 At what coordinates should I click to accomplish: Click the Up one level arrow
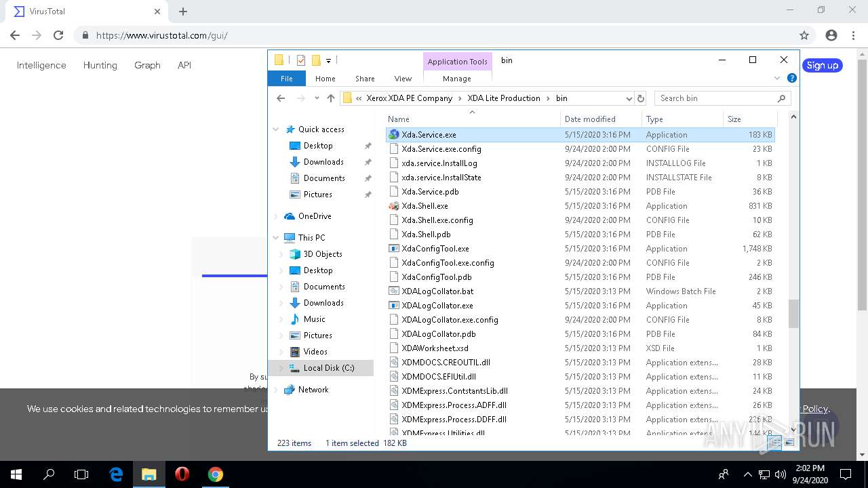(331, 98)
